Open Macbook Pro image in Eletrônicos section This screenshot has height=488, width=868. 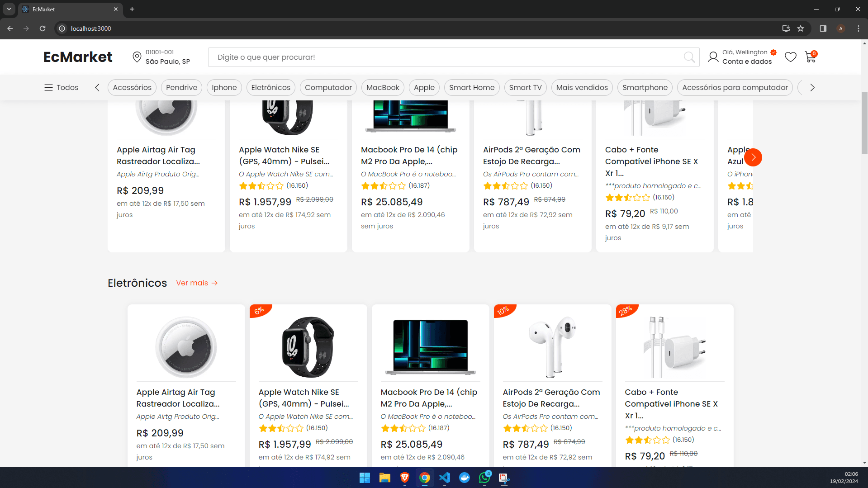(x=430, y=347)
